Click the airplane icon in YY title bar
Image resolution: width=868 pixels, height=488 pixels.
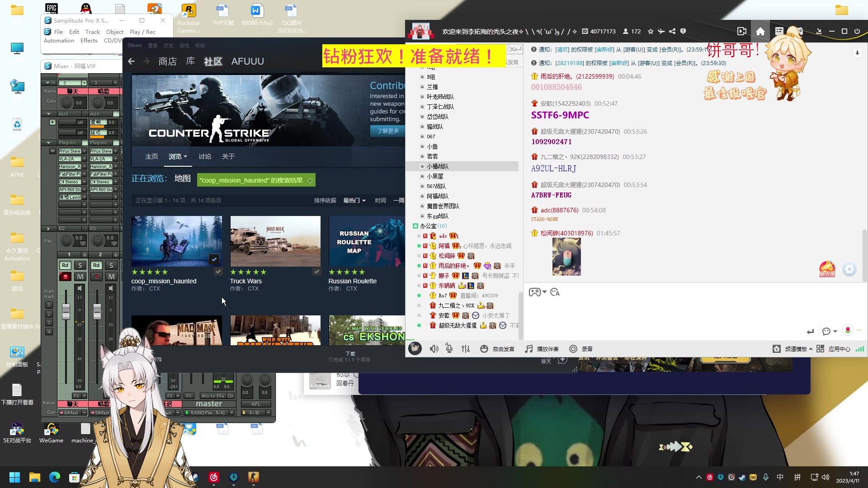(x=661, y=32)
